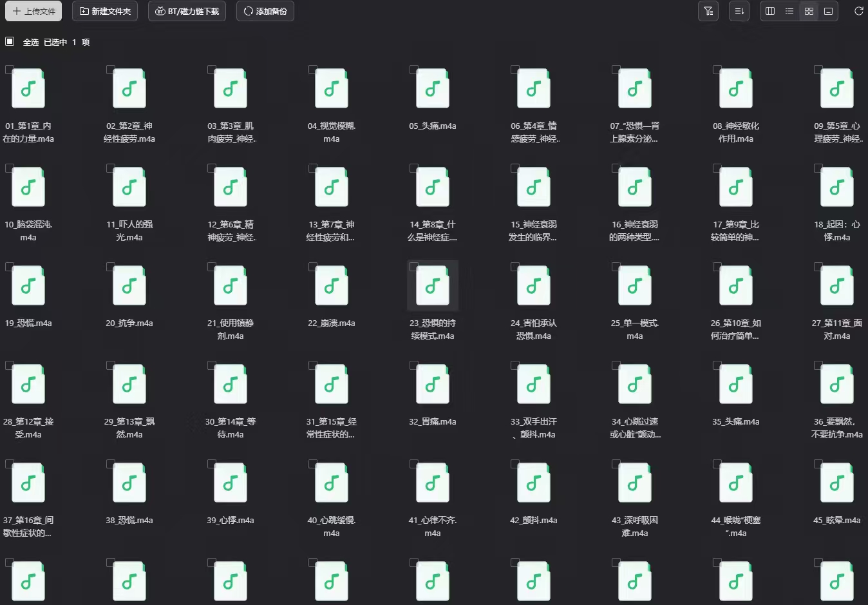
Task: Click file name 25_单一模式.m4a
Action: 635,329
